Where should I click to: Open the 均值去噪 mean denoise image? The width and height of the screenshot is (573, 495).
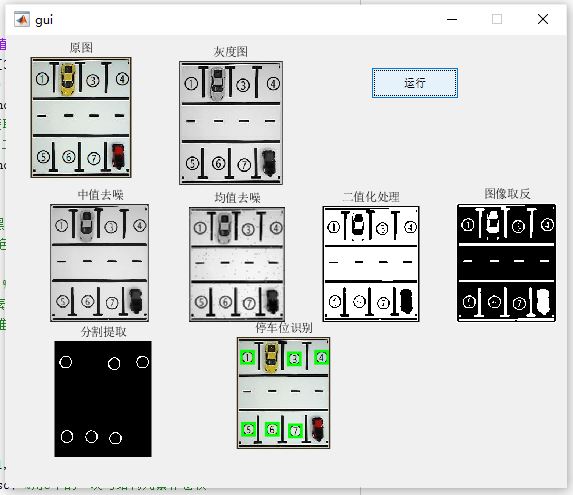tap(237, 264)
